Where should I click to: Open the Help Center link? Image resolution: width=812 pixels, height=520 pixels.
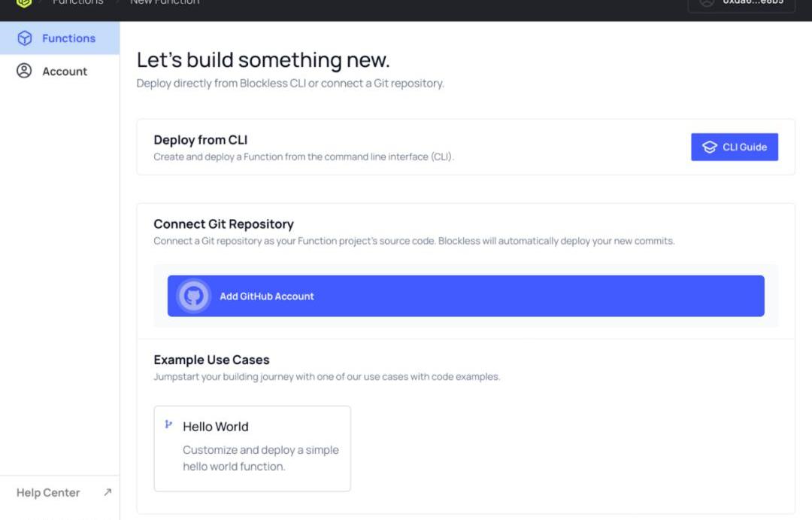coord(48,492)
